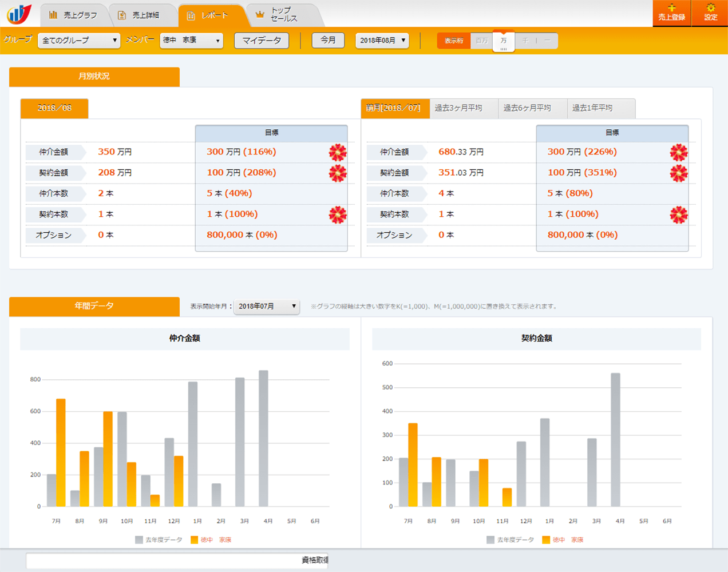Expand the グループ dropdown
This screenshot has width=728, height=572.
tap(79, 41)
